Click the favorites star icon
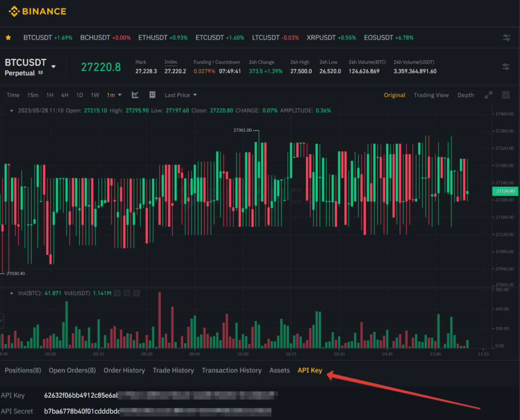520x420 pixels. click(8, 38)
